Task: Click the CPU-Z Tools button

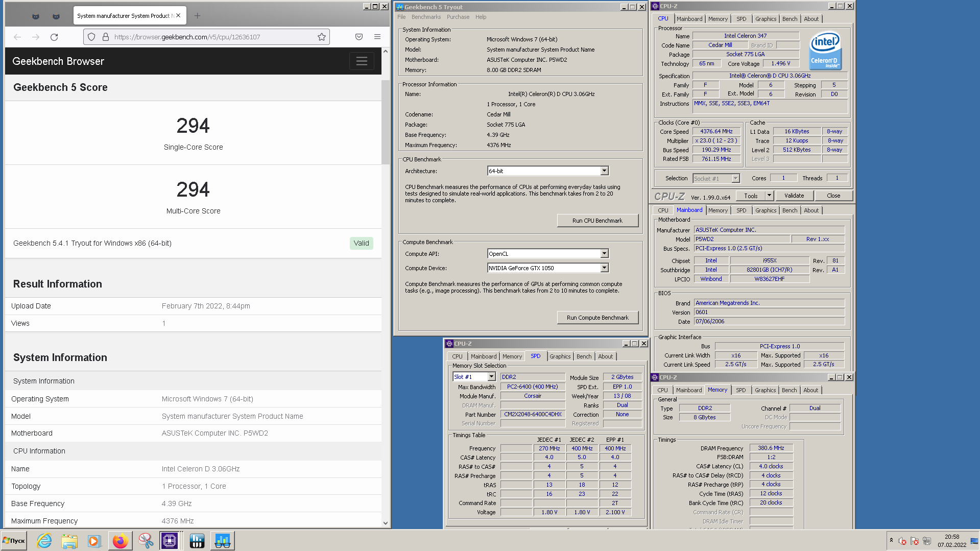Action: click(751, 196)
